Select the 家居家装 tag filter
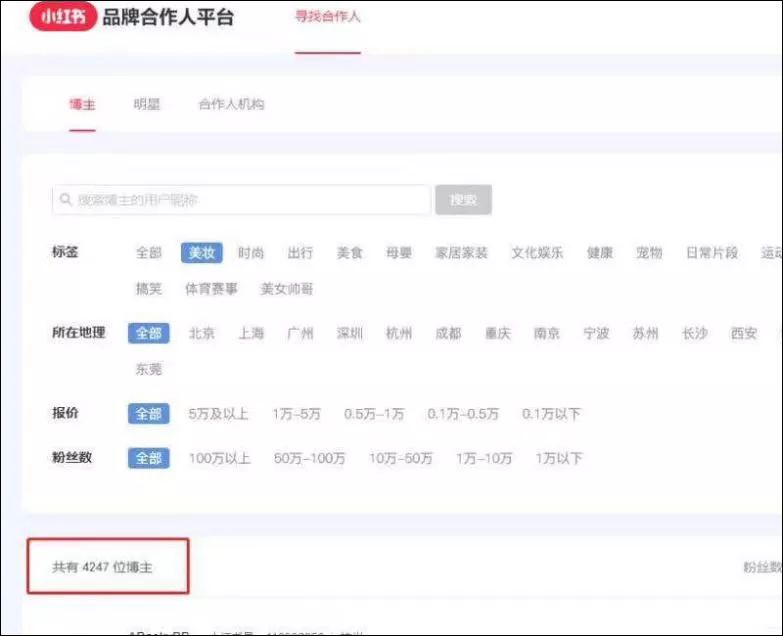783x636 pixels. (461, 253)
